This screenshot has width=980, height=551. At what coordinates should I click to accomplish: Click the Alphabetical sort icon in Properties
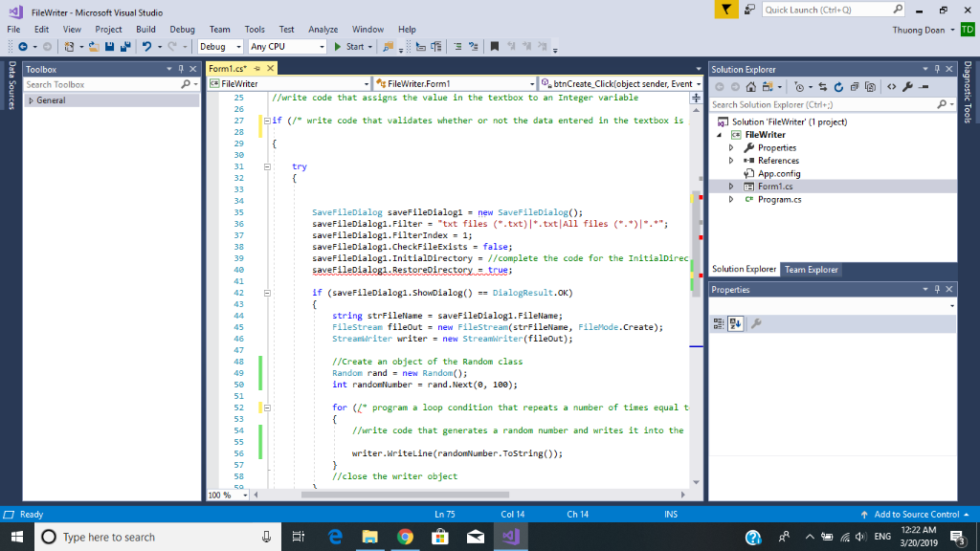pos(736,323)
